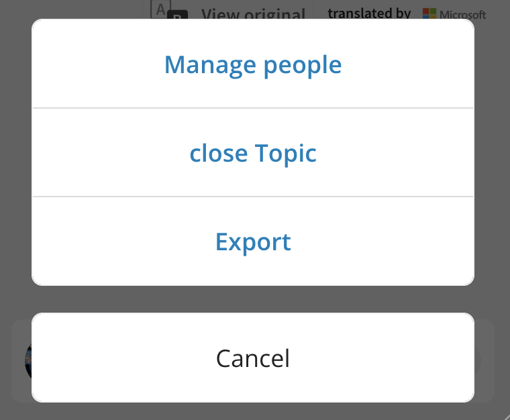Image resolution: width=510 pixels, height=420 pixels.
Task: Click the grey overlay left of the action sheet
Action: point(15,153)
